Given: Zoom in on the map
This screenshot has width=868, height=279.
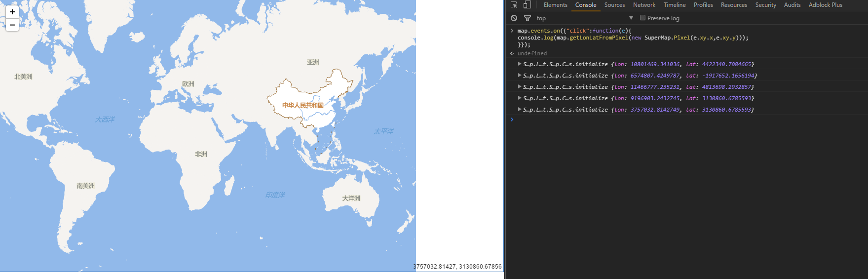Looking at the screenshot, I should pyautogui.click(x=12, y=12).
